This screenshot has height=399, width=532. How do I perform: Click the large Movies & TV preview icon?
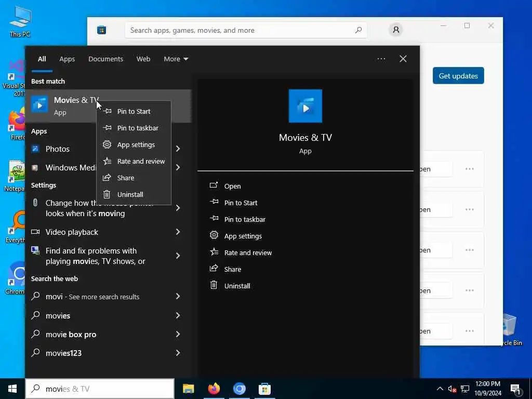click(305, 106)
